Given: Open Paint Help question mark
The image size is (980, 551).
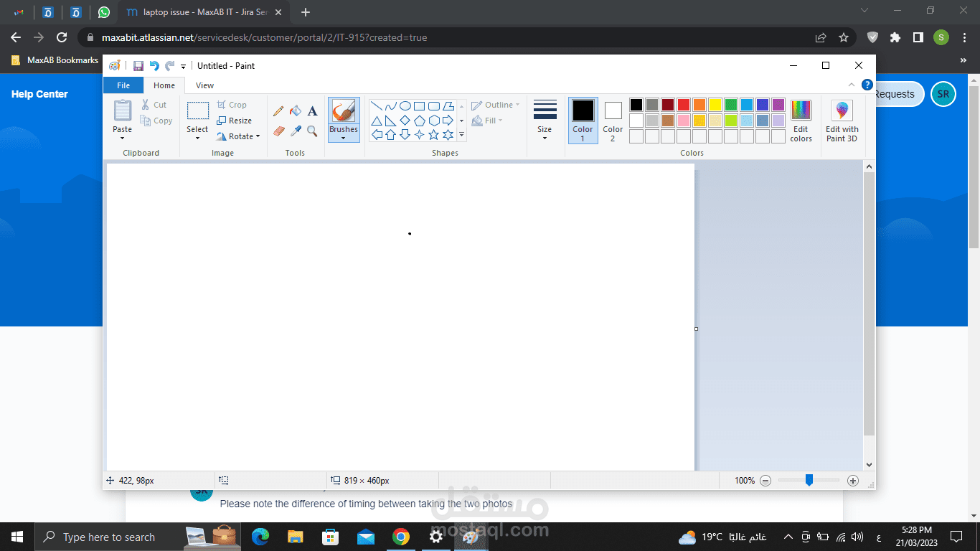Looking at the screenshot, I should click(x=867, y=85).
